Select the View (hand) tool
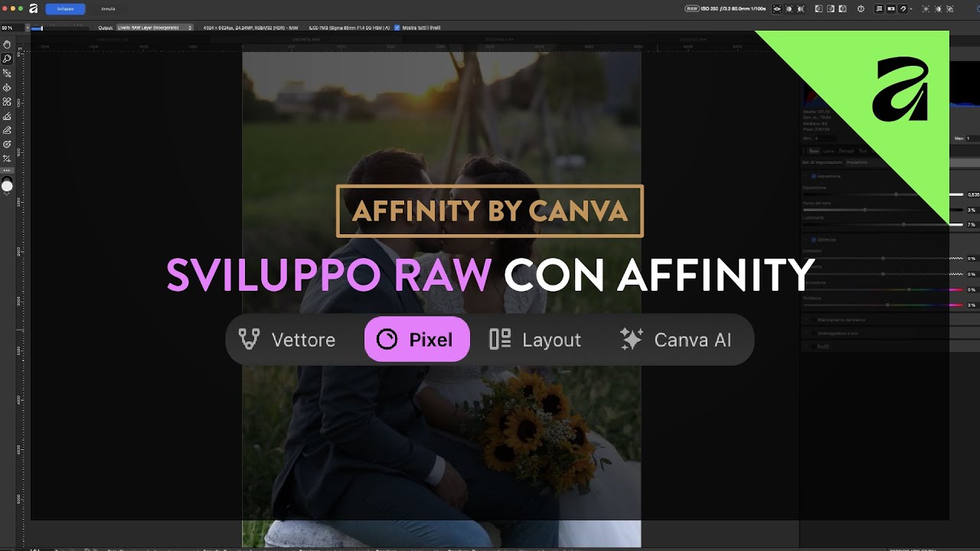 [7, 44]
